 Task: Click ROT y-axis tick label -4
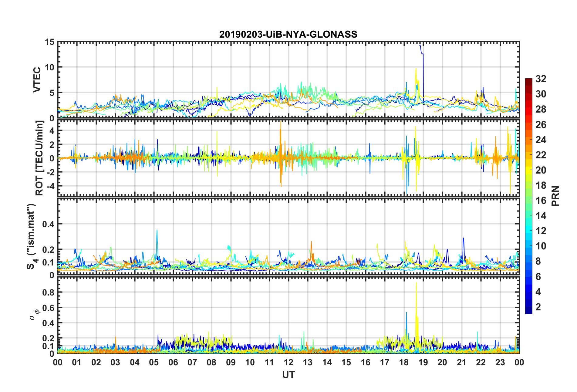point(50,186)
